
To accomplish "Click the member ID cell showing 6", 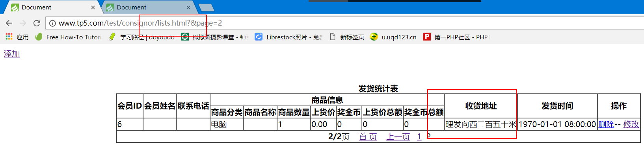I will [x=130, y=124].
